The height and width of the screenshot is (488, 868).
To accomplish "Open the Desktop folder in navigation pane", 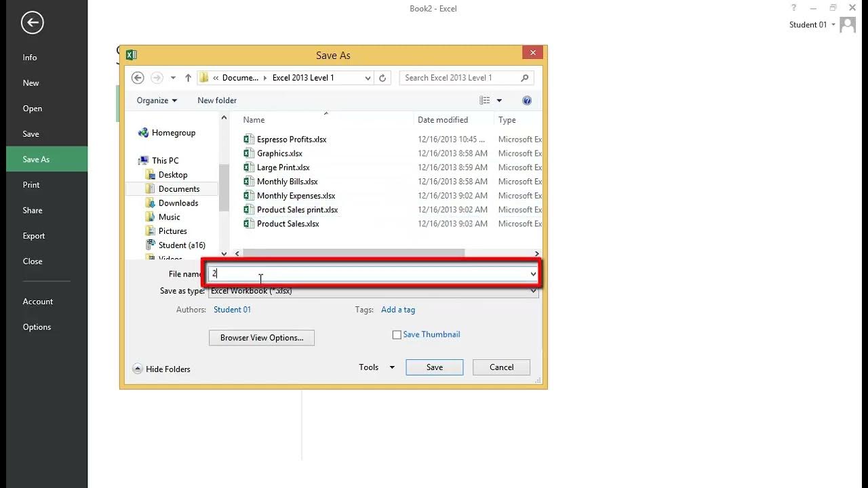I will tap(166, 175).
